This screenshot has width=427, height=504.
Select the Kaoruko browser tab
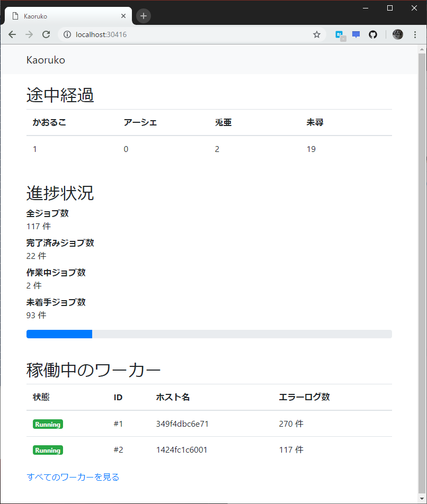coord(68,16)
